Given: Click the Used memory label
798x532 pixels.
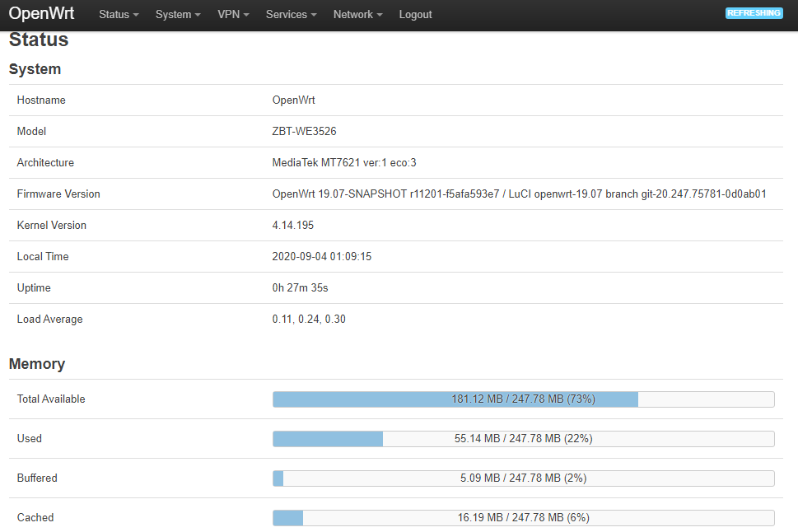Looking at the screenshot, I should click(x=30, y=439).
